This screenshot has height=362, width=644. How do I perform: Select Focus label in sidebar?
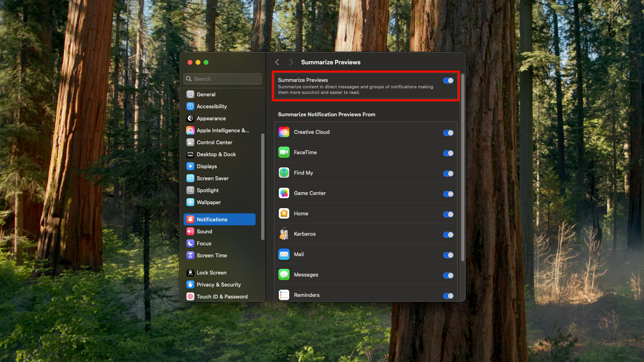click(204, 243)
